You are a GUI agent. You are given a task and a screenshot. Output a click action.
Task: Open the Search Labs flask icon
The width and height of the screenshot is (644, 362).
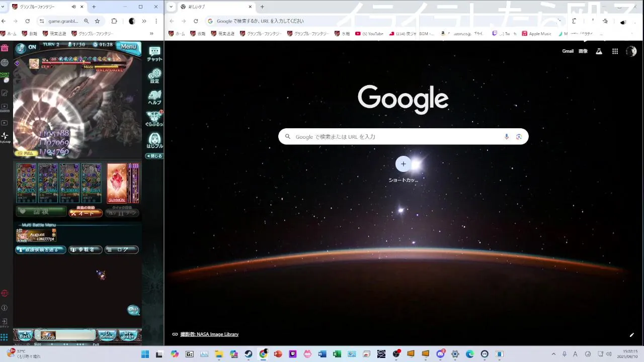click(599, 51)
